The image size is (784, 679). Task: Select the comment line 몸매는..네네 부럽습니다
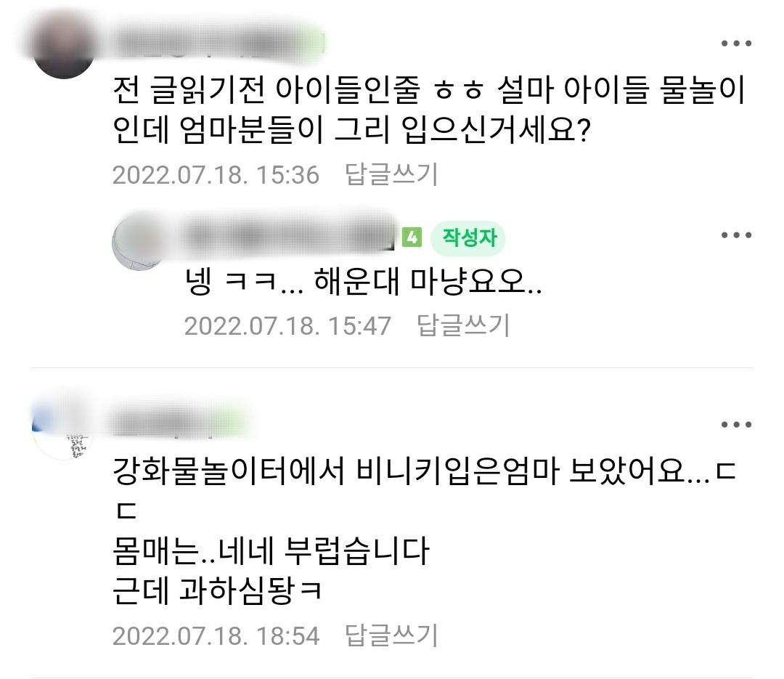[x=271, y=551]
